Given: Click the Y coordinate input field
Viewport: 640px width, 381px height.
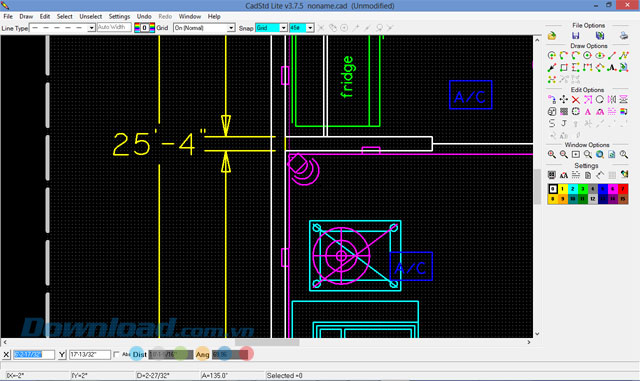Looking at the screenshot, I should [89, 354].
